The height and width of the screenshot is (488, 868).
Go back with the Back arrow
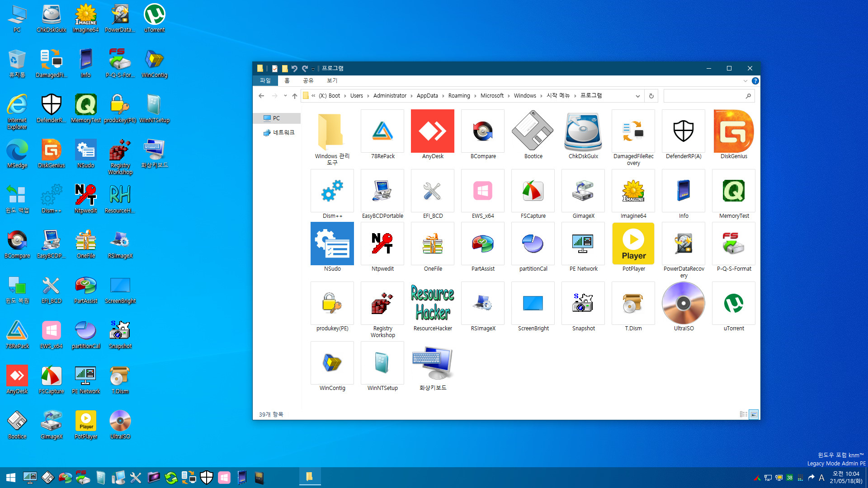[x=261, y=96]
